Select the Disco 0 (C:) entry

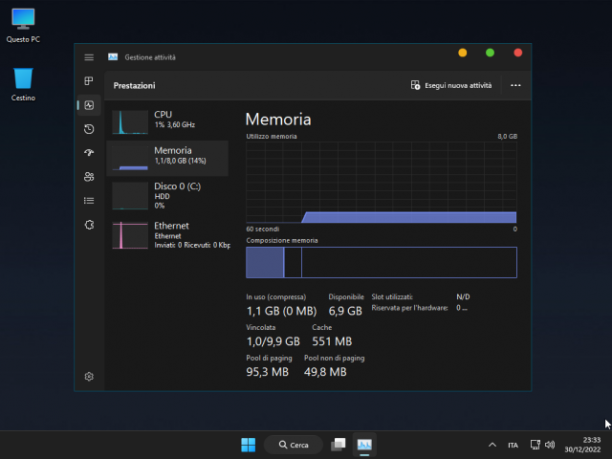coord(167,195)
